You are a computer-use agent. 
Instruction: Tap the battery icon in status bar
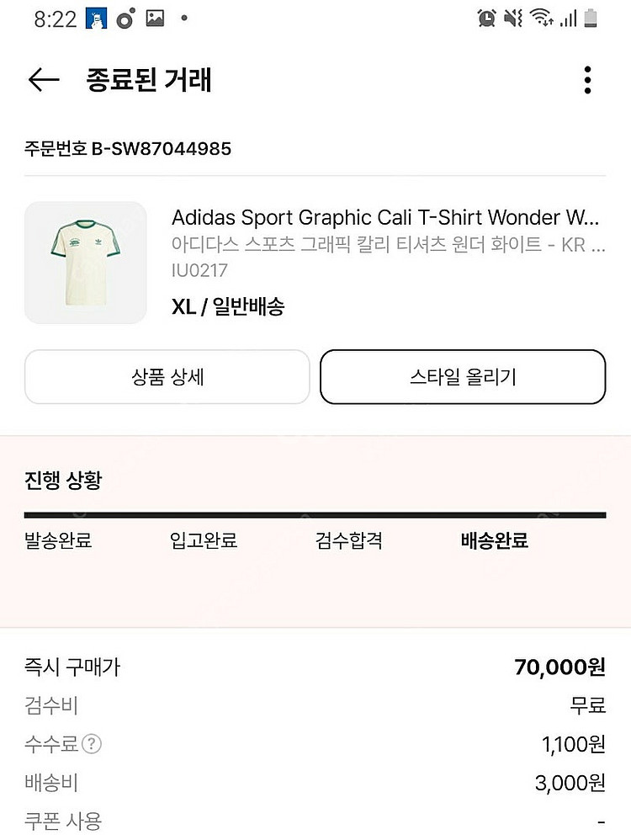tap(591, 19)
